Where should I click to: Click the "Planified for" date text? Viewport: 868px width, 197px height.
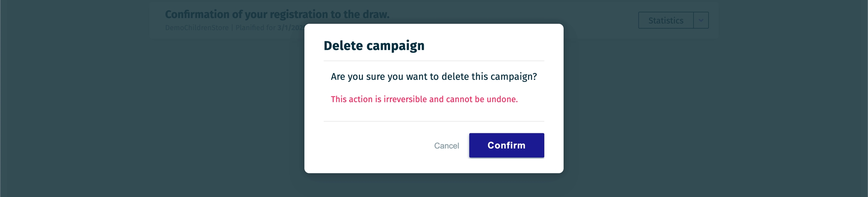[255, 28]
